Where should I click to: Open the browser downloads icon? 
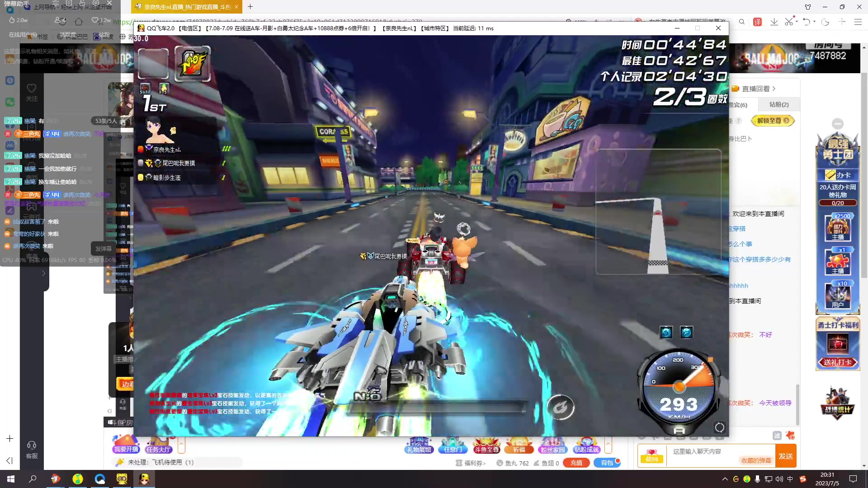[x=774, y=22]
